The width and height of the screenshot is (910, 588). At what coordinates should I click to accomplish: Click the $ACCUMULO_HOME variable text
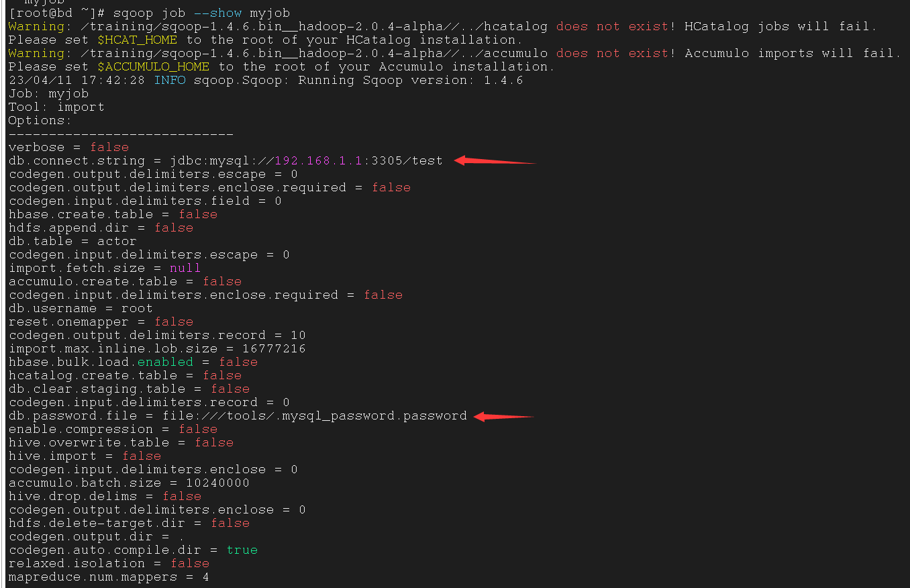(x=154, y=67)
